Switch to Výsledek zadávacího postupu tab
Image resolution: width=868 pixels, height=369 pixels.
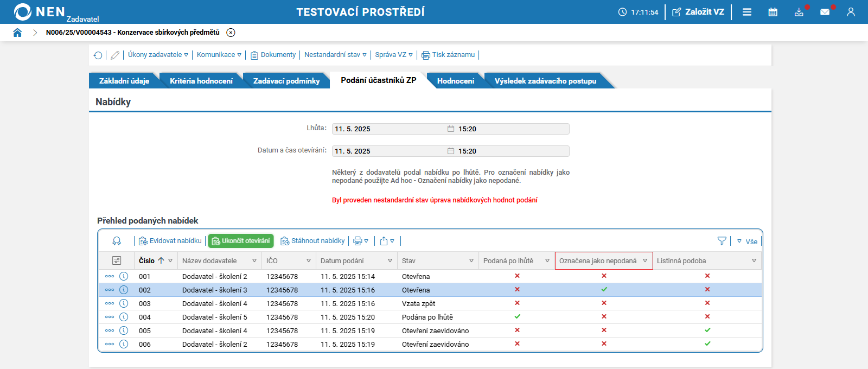point(545,81)
